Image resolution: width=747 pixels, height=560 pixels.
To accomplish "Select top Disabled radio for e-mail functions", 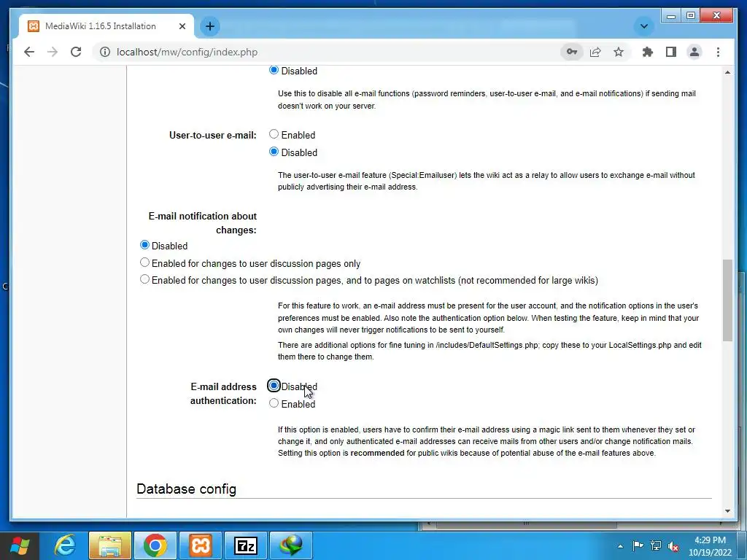I will 274,70.
